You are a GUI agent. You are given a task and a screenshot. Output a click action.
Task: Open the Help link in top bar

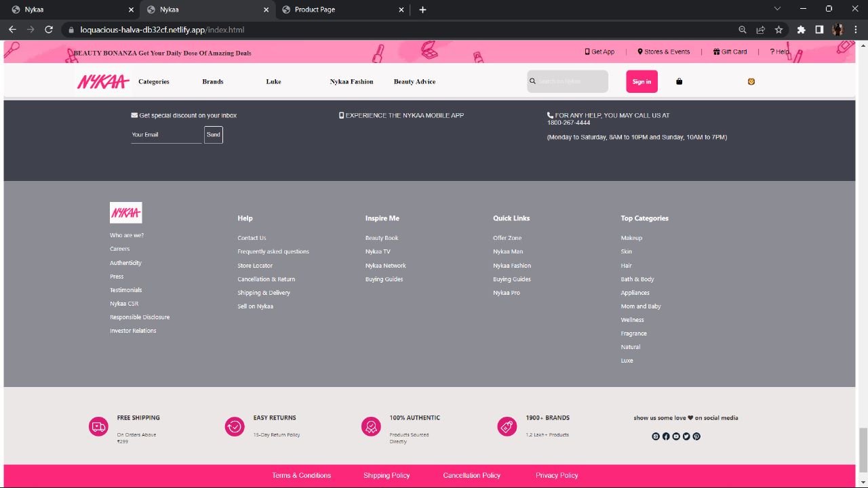point(780,52)
